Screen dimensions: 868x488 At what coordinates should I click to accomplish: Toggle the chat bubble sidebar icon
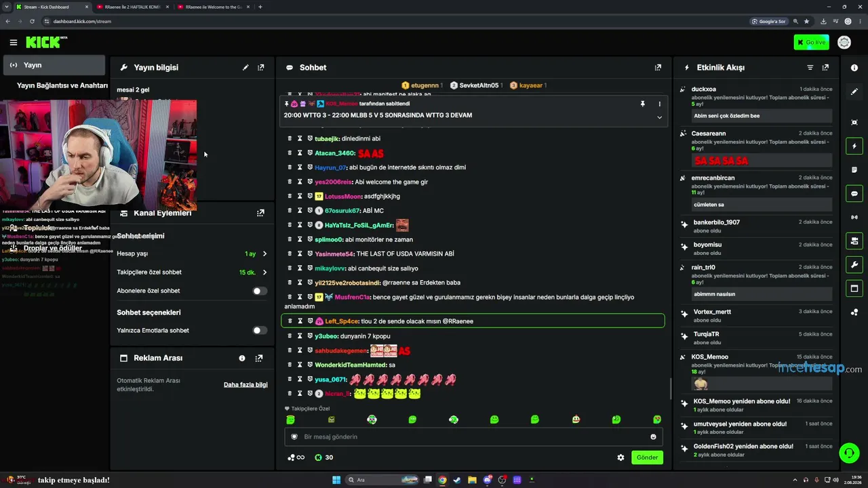[854, 194]
